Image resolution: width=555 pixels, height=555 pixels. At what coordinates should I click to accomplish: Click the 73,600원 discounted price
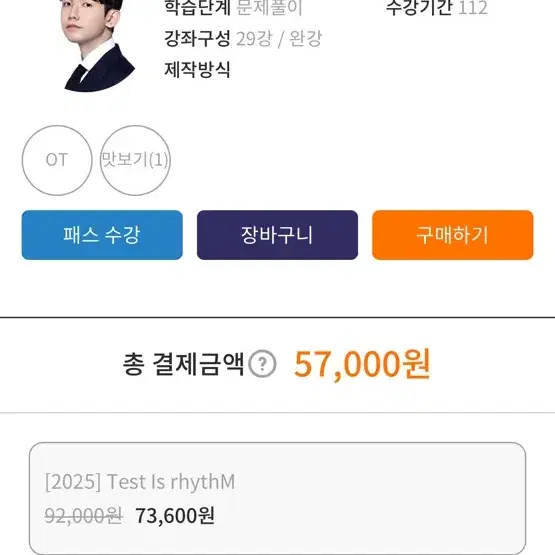pyautogui.click(x=175, y=516)
